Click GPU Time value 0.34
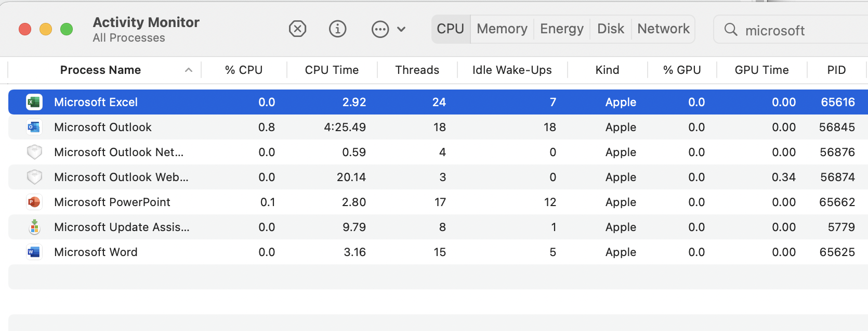The height and width of the screenshot is (331, 868). [784, 177]
